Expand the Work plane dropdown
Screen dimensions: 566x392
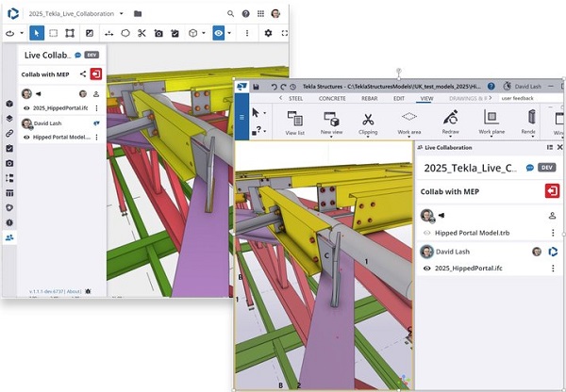pyautogui.click(x=491, y=137)
